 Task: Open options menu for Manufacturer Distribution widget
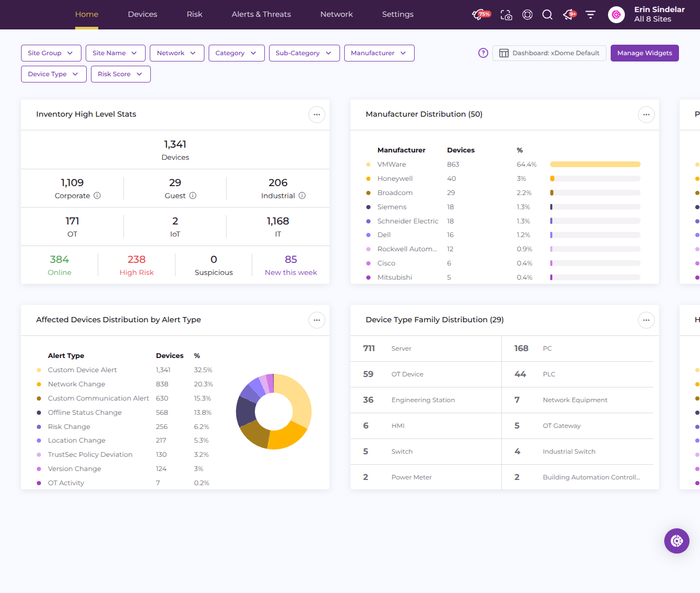646,115
